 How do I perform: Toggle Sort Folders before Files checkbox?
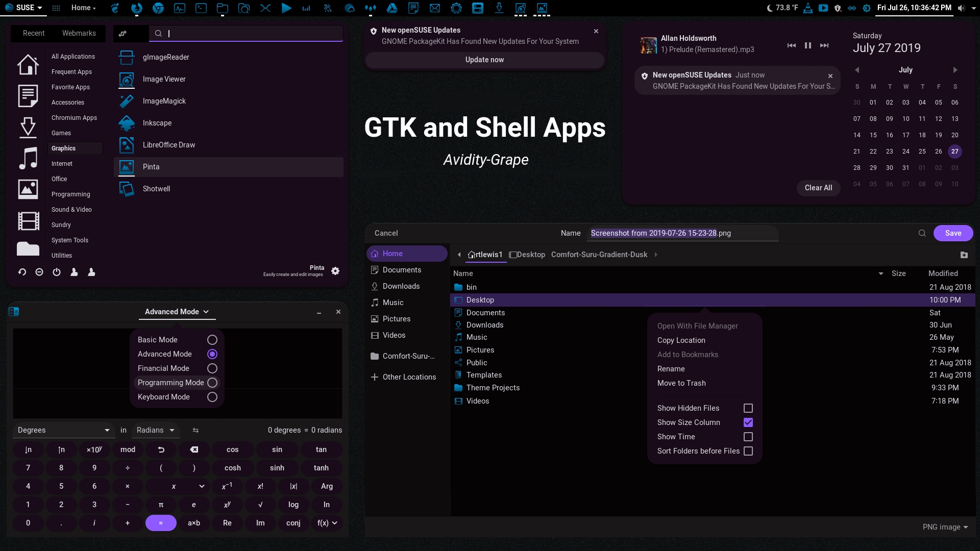click(x=748, y=451)
